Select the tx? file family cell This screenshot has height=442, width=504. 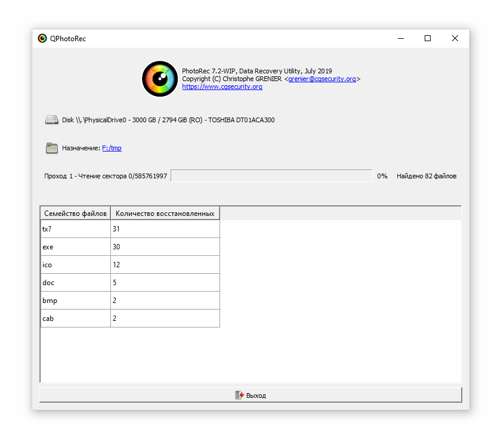point(75,229)
